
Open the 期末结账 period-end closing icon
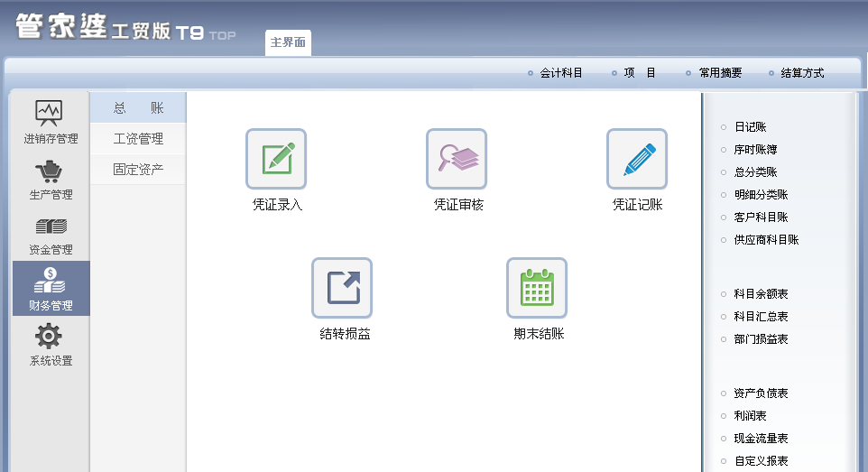coord(537,288)
